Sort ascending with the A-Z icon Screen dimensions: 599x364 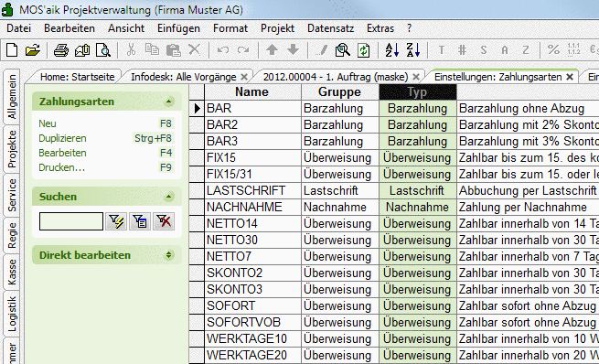click(392, 50)
